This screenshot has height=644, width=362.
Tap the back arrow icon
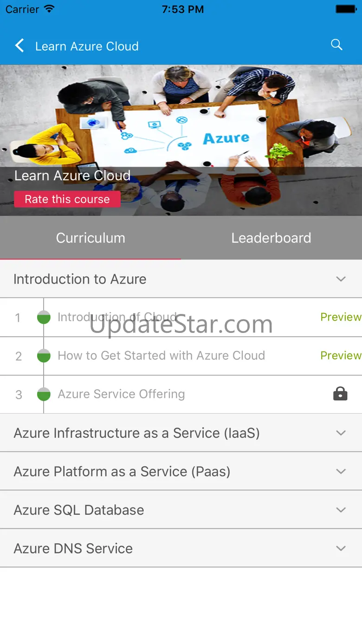(19, 46)
